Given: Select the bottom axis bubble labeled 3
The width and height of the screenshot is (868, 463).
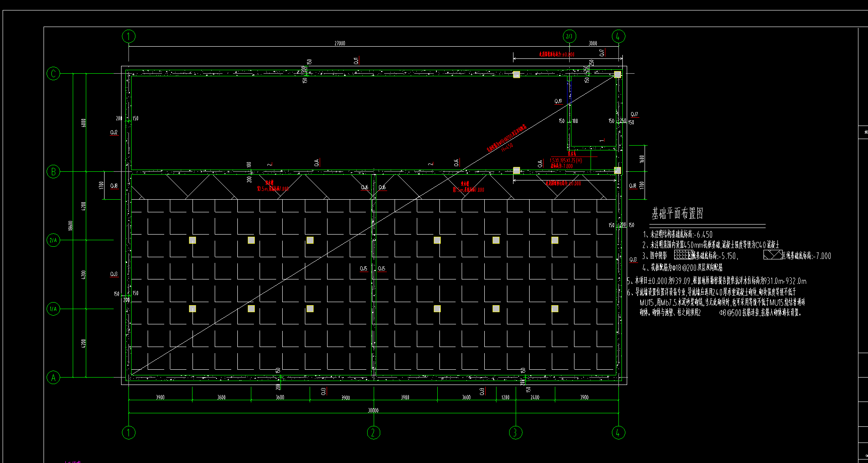Looking at the screenshot, I should point(516,432).
